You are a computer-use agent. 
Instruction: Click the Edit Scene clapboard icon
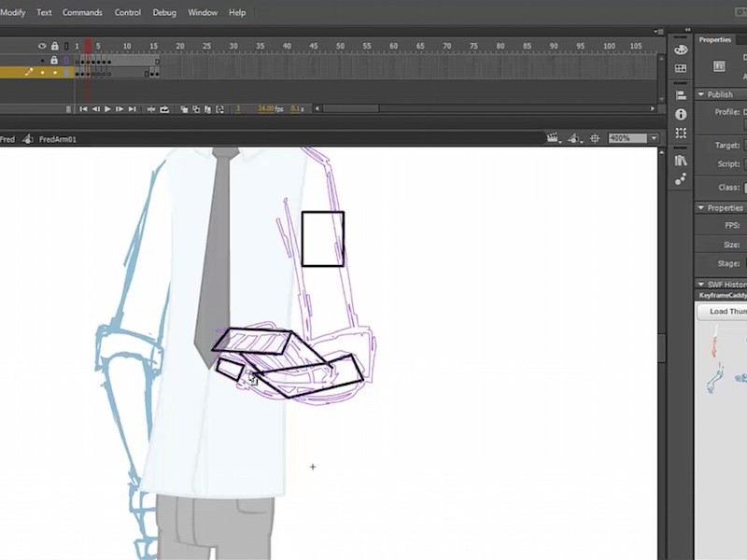pyautogui.click(x=554, y=137)
